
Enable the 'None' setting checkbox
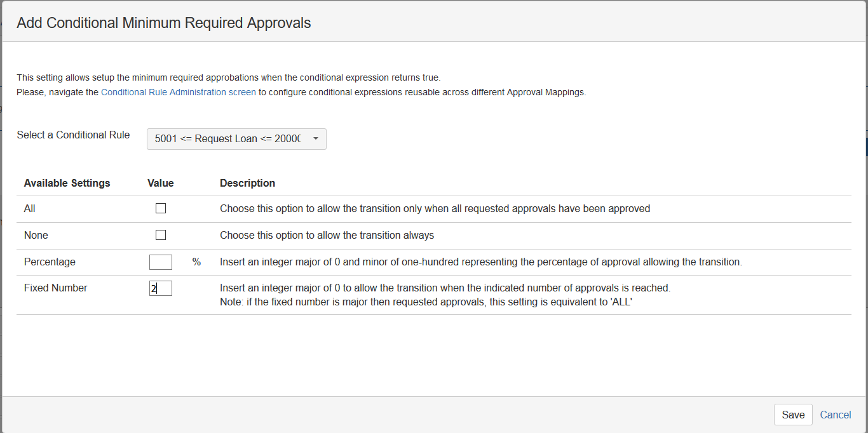161,235
